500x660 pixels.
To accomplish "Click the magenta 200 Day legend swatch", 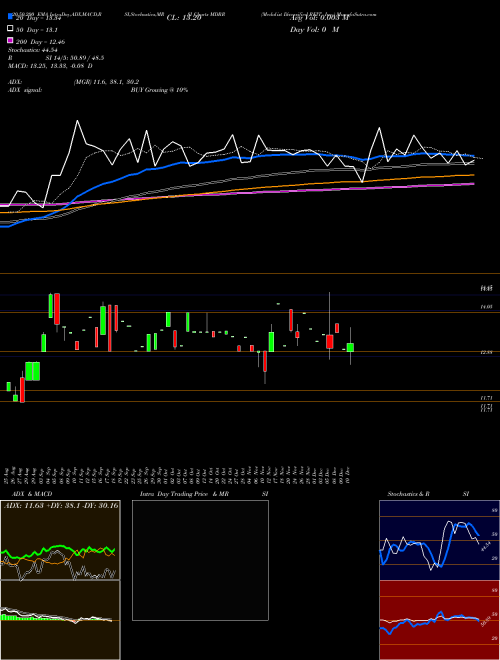I will tap(10, 41).
